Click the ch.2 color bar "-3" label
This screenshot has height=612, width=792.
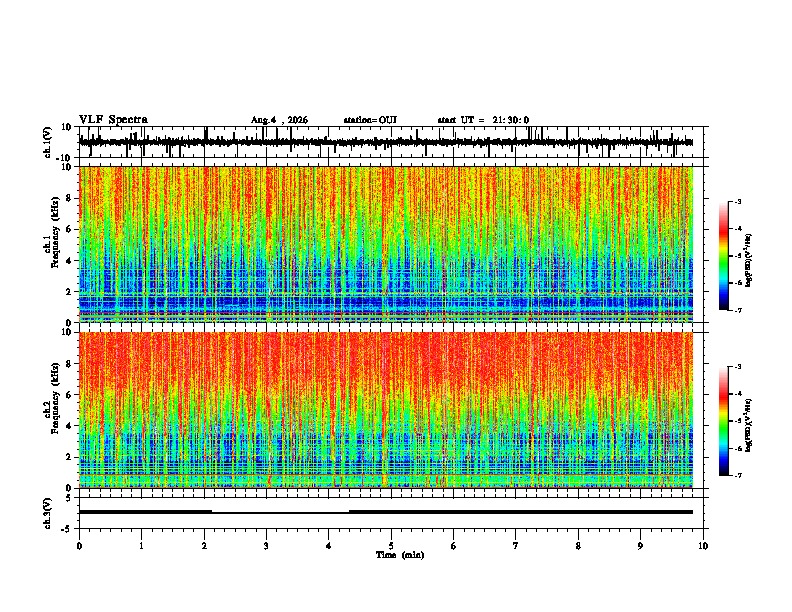[737, 367]
